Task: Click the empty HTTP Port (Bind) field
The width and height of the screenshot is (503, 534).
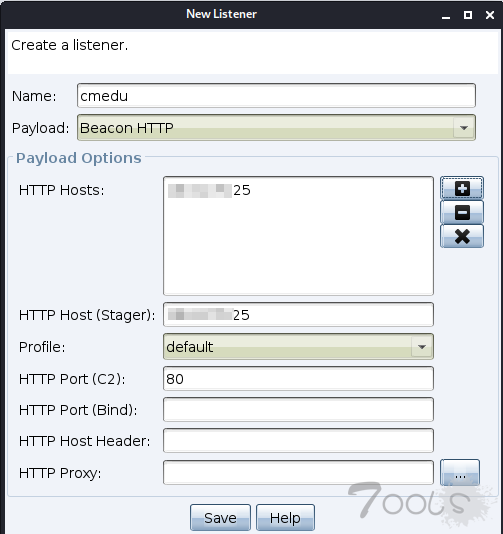Action: 298,410
